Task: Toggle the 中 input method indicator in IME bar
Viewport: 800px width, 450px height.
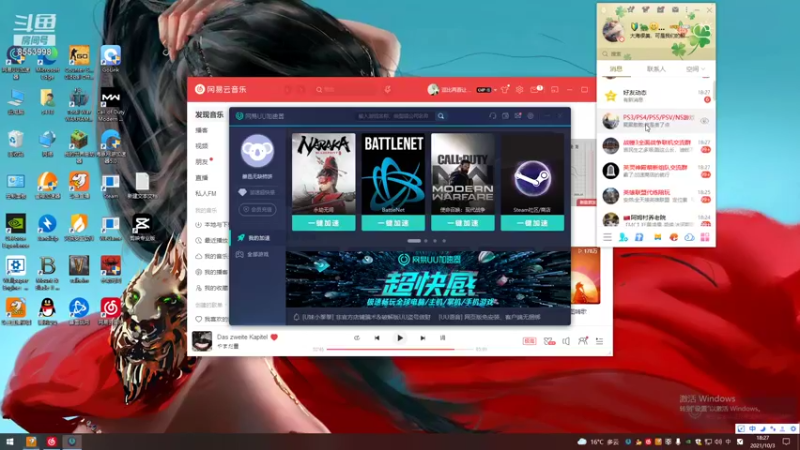Action: (753, 429)
